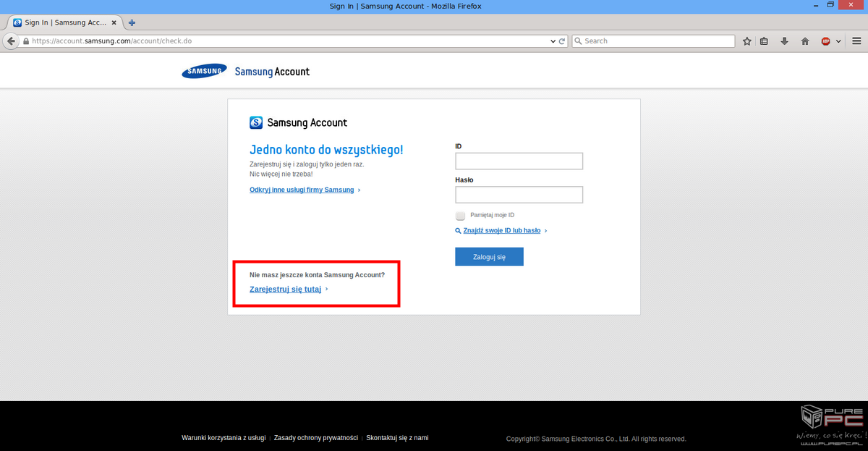Go to the Firefox home page icon
Viewport: 868px width, 451px height.
pyautogui.click(x=804, y=41)
